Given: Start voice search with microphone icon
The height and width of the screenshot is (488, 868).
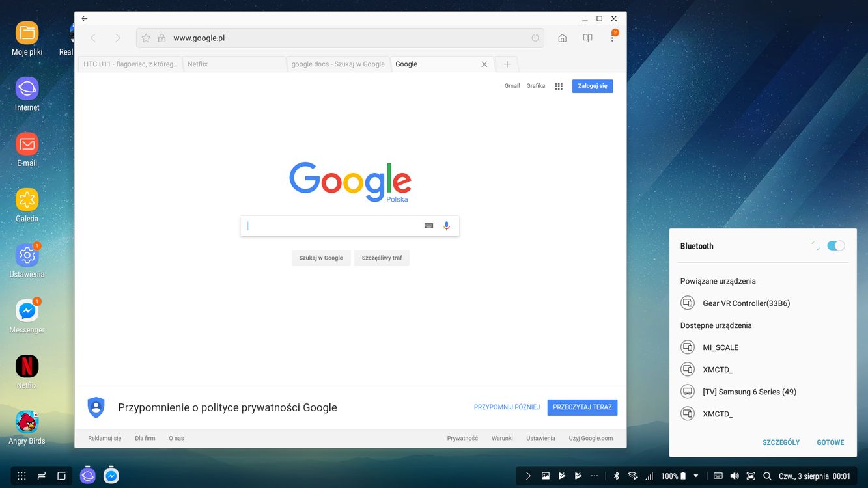Looking at the screenshot, I should point(447,226).
